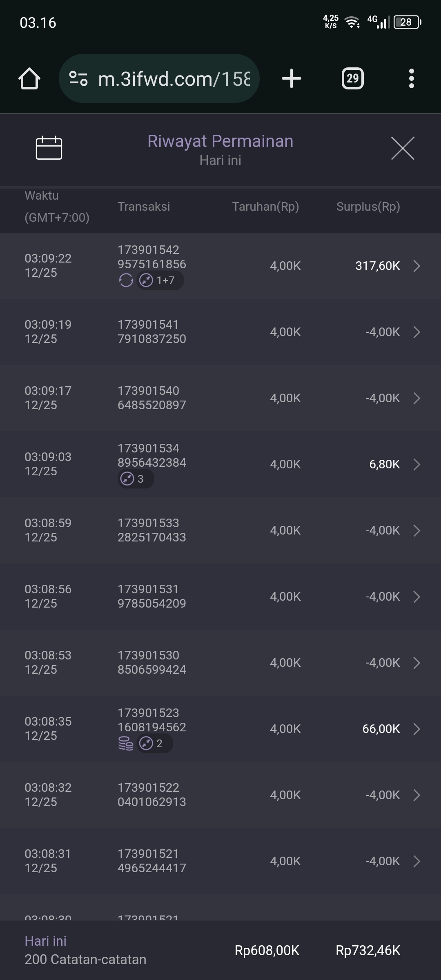Tap the m.3ifwd.com address bar
Viewport: 441px width, 980px height.
click(174, 78)
